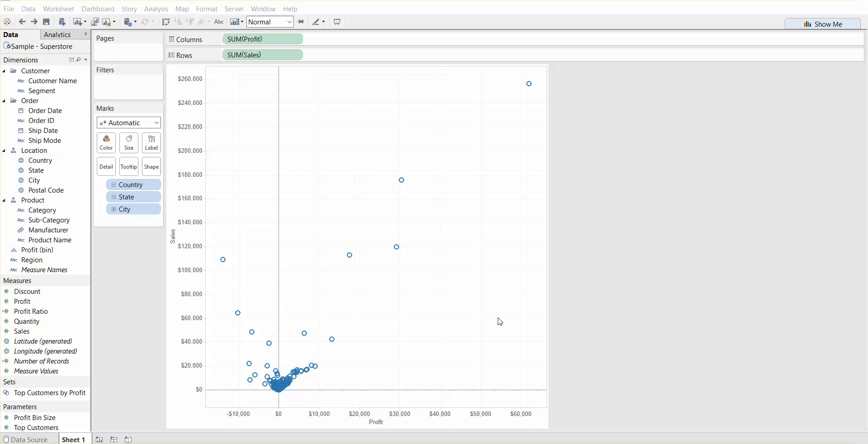Select the Profit (bin) field
The width and height of the screenshot is (868, 444).
pyautogui.click(x=37, y=250)
